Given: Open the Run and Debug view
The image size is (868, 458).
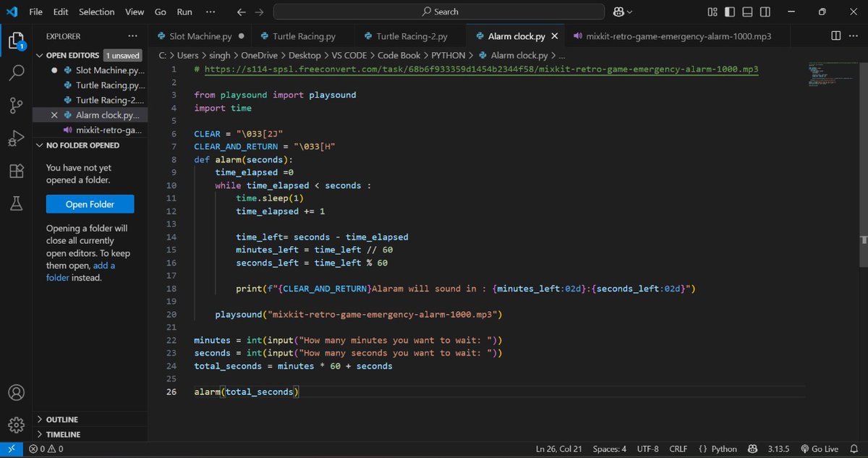Looking at the screenshot, I should point(16,138).
